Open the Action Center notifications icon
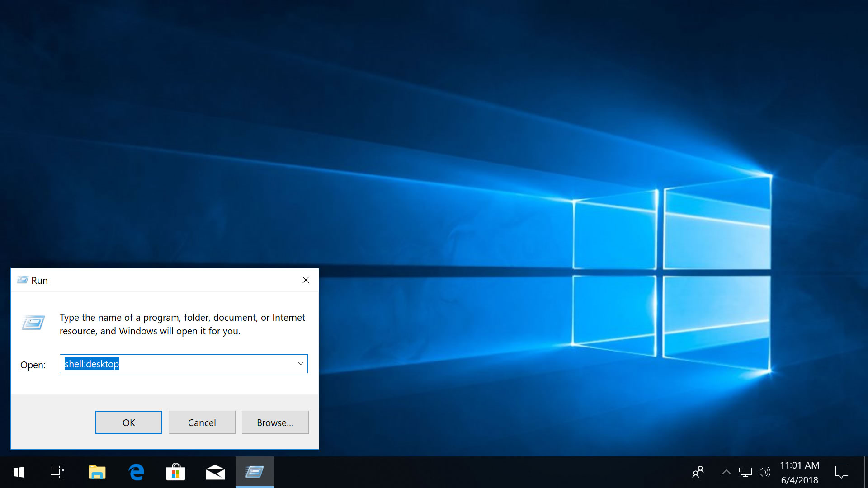The width and height of the screenshot is (868, 488). click(841, 472)
